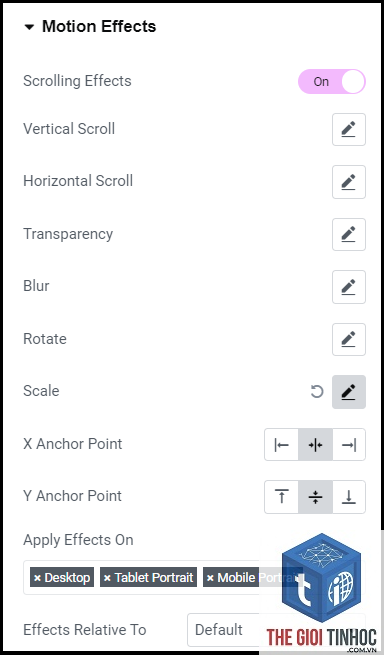Click inside the Apply Effects On field

(x=194, y=578)
